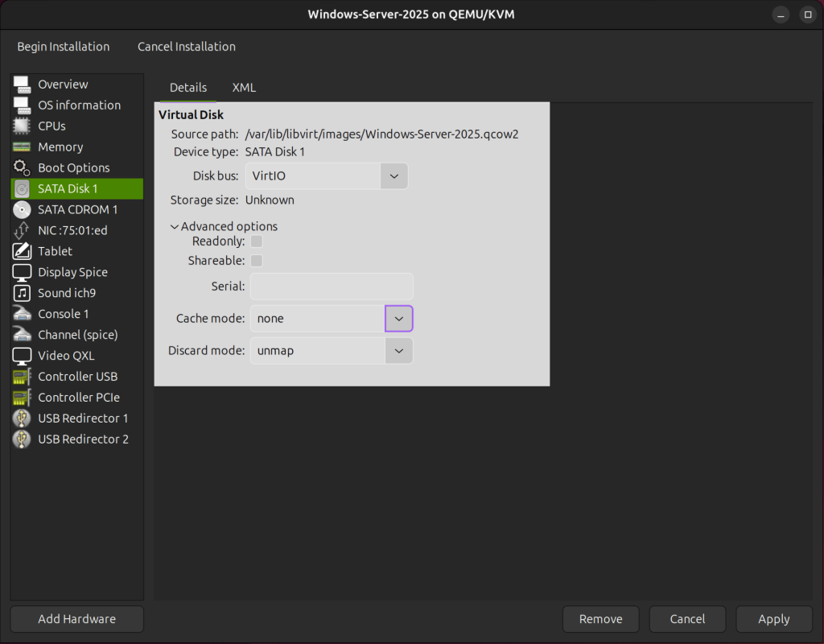Open the Disk bus dropdown
The width and height of the screenshot is (824, 644).
point(393,175)
